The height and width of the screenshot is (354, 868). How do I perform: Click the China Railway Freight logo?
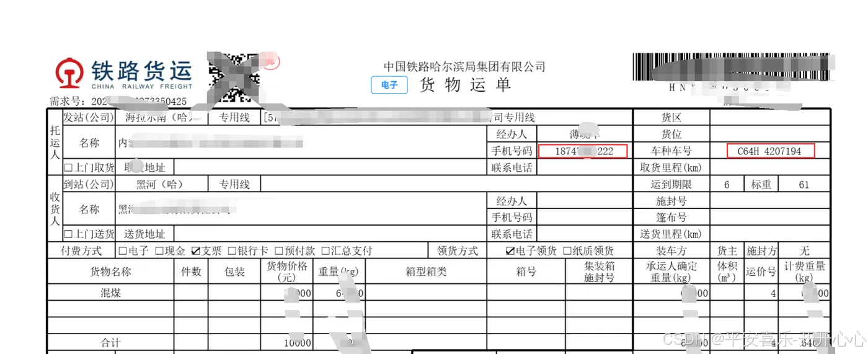(124, 74)
